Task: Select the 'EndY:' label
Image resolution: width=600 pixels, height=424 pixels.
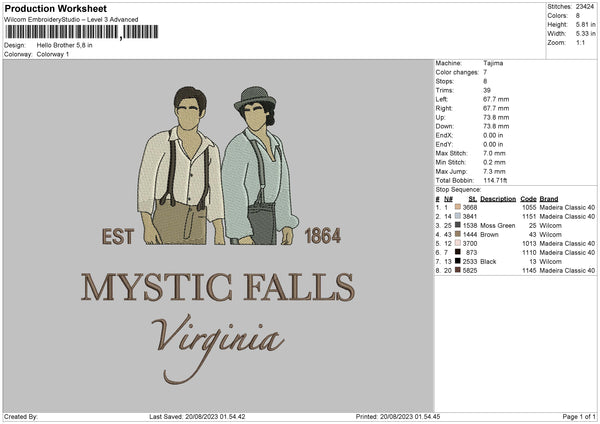Action: [444, 144]
